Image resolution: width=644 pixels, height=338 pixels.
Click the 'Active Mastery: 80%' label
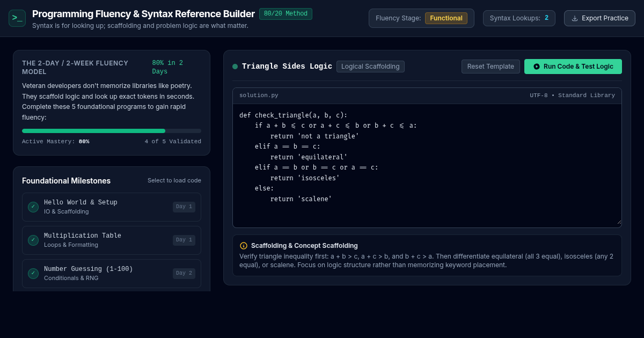[56, 142]
